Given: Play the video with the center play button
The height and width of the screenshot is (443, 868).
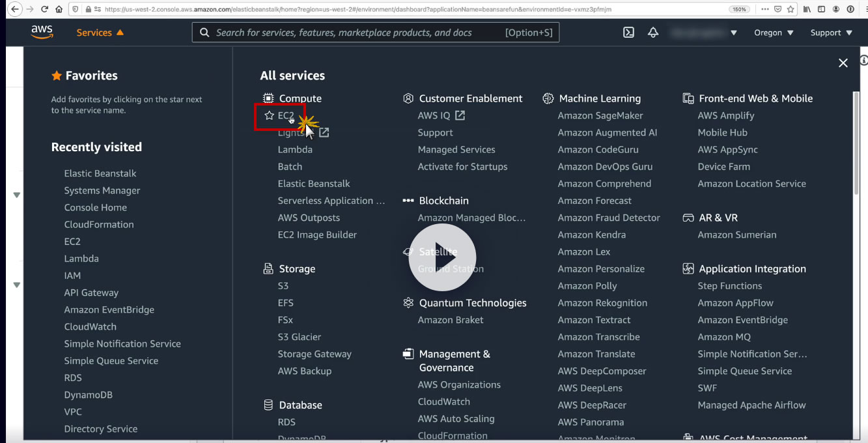Looking at the screenshot, I should pyautogui.click(x=442, y=257).
